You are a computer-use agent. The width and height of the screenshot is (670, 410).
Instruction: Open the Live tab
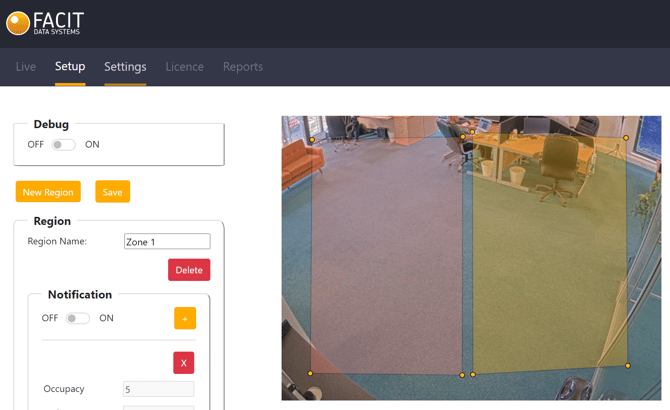26,67
